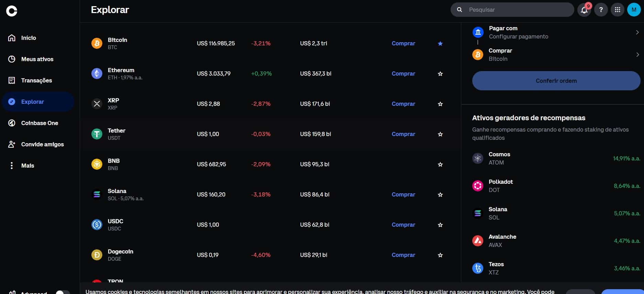Click the Solana icon in rewards panel
This screenshot has width=644, height=294.
pos(478,213)
